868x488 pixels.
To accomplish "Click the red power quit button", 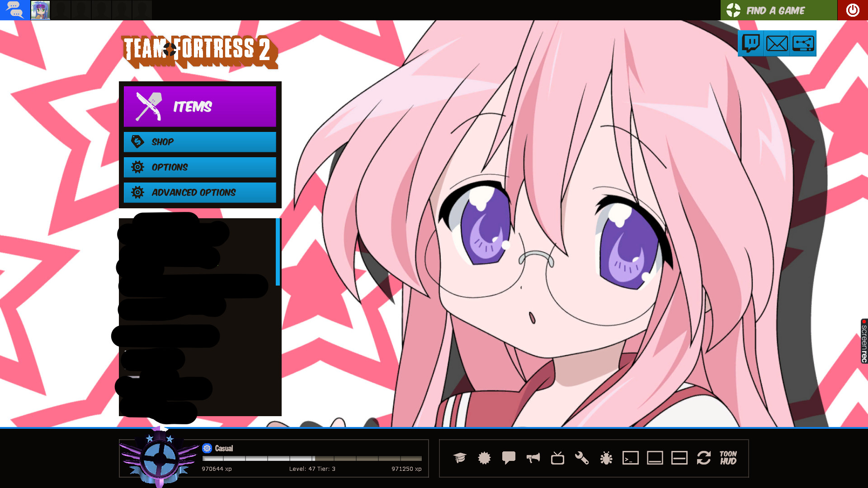I will pyautogui.click(x=853, y=10).
